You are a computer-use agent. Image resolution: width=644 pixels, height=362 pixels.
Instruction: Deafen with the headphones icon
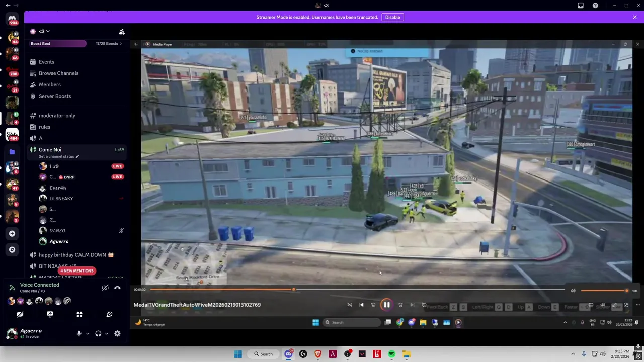[98, 333]
